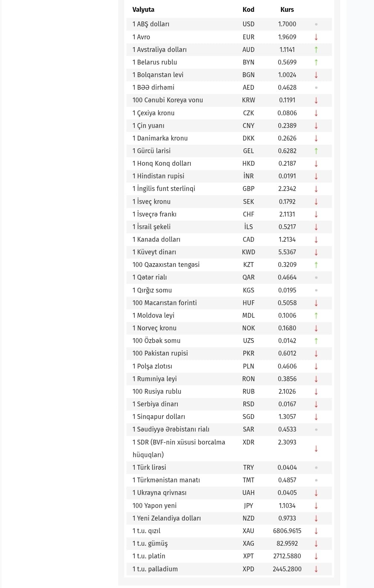Click the green up arrow for AUD
The height and width of the screenshot is (588, 374).
(316, 50)
